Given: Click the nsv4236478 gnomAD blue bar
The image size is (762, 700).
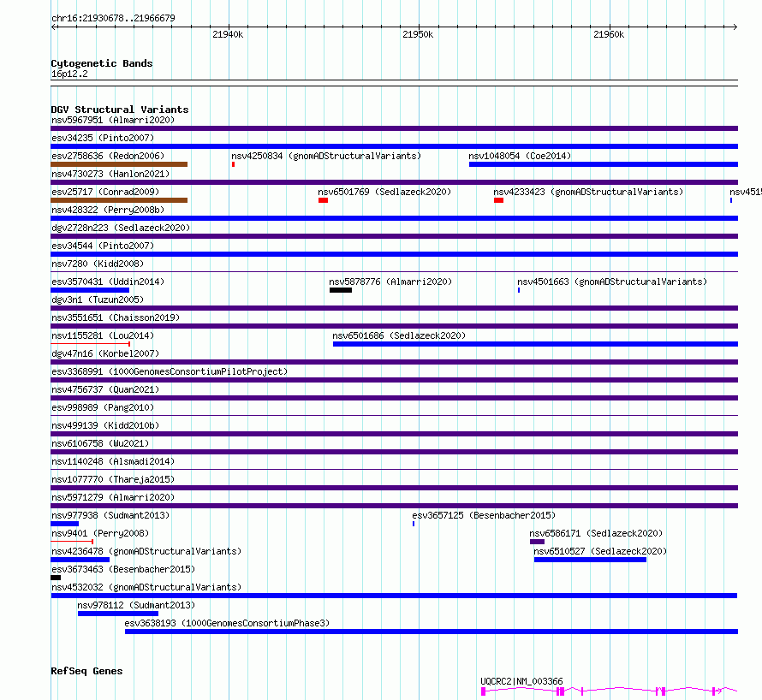Looking at the screenshot, I should click(80, 560).
